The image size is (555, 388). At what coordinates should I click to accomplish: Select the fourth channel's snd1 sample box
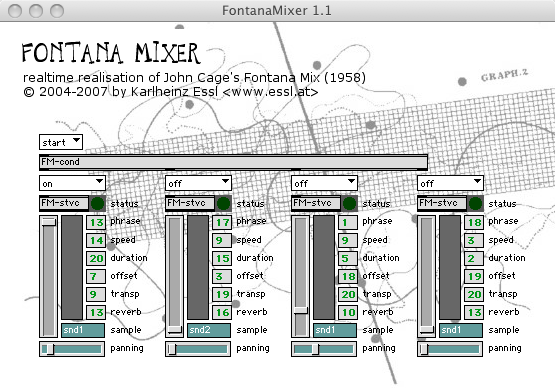coord(461,330)
